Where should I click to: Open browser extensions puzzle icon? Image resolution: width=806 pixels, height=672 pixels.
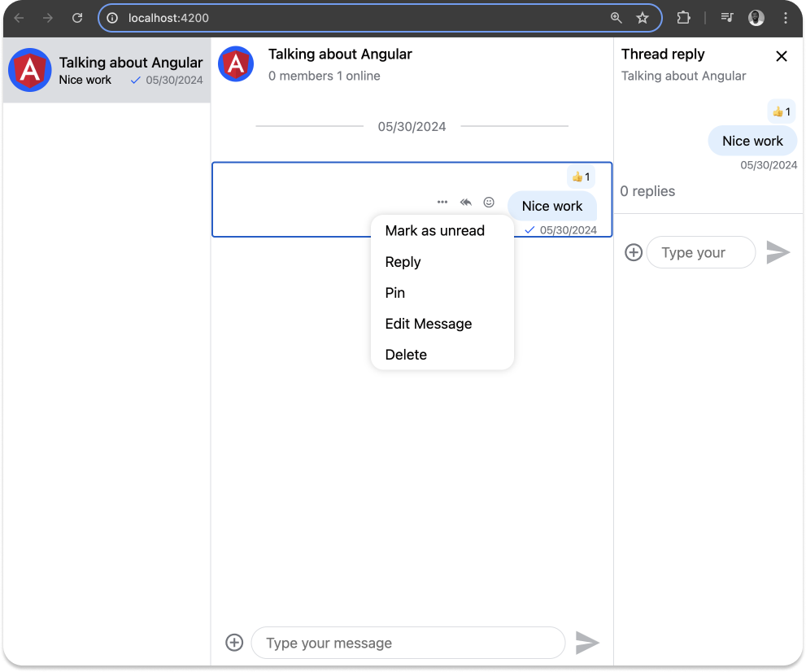coord(683,18)
